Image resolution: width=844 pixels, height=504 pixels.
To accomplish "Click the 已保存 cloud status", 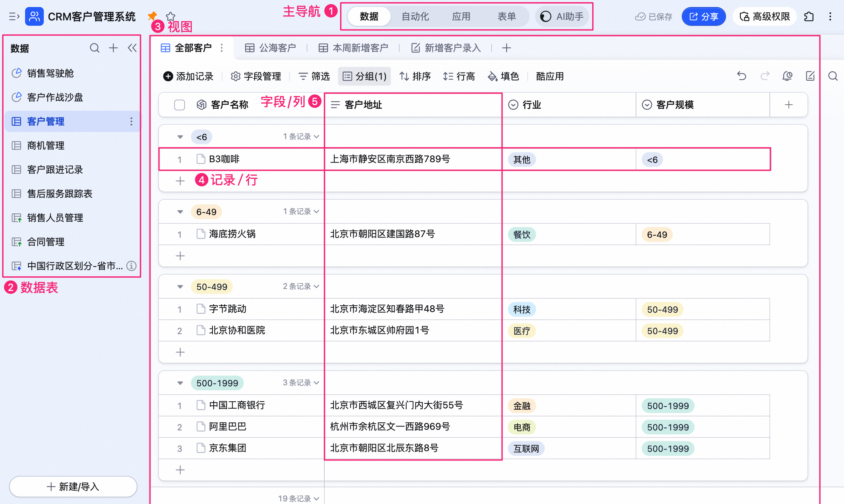I will click(x=653, y=17).
